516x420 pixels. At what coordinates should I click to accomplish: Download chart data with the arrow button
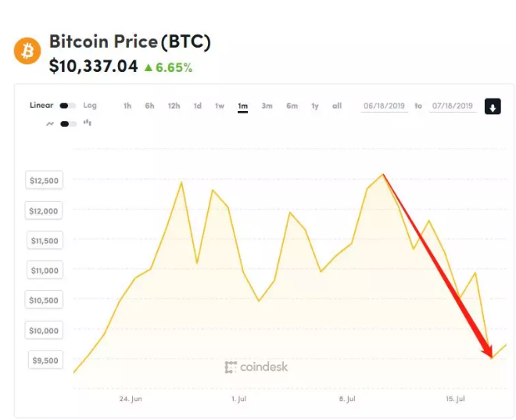pos(493,106)
